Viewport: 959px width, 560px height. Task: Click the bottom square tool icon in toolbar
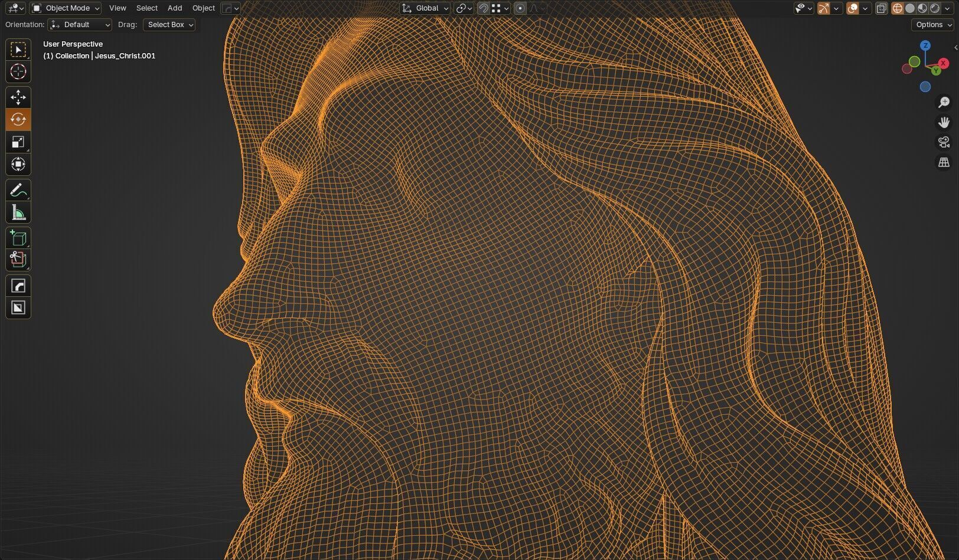point(18,307)
